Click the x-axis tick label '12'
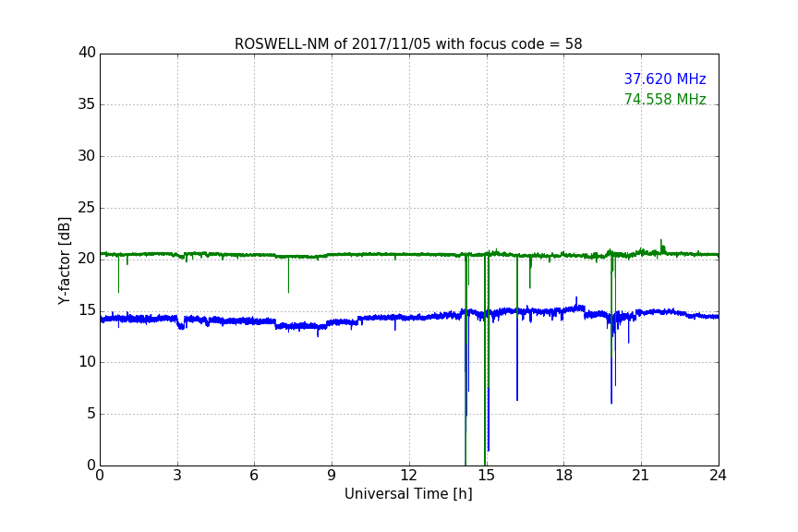The width and height of the screenshot is (798, 532). pos(409,476)
